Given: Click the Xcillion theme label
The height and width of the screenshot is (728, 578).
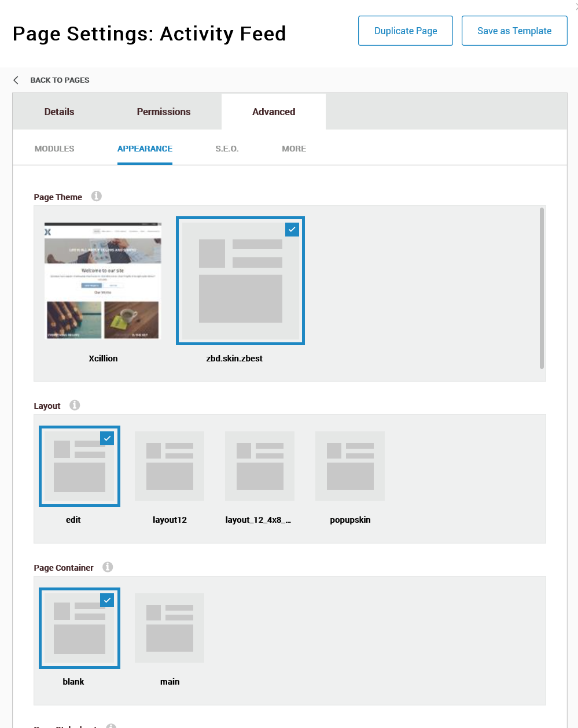Looking at the screenshot, I should coord(103,359).
